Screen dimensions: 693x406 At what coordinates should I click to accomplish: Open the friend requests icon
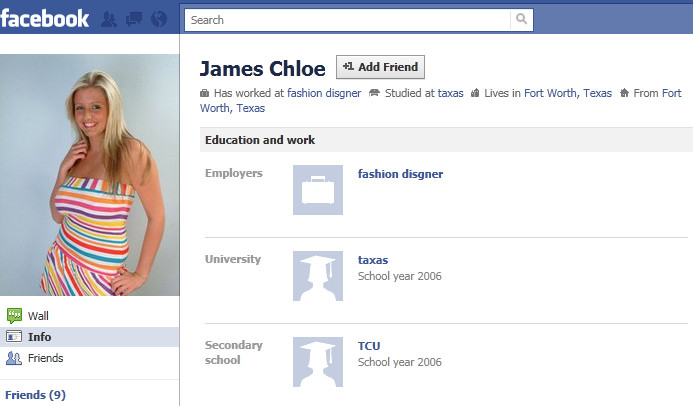coord(109,19)
